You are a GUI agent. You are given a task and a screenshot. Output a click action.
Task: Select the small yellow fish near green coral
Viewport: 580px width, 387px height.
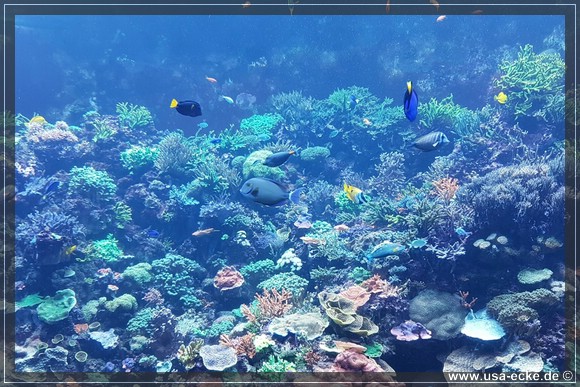pos(501,98)
